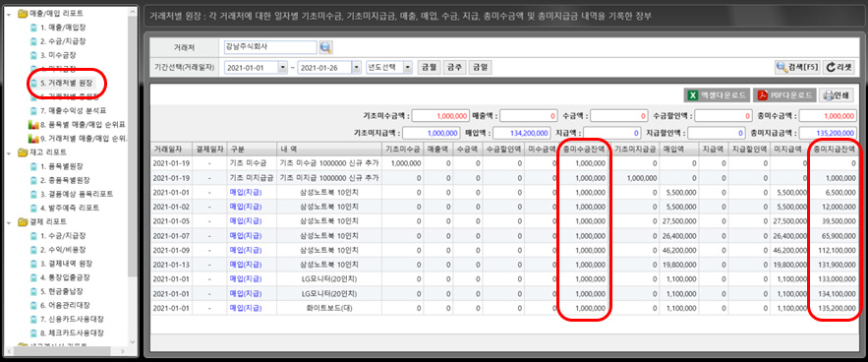Click 매입(지급) link in the 2021-01-13 row

point(245,264)
